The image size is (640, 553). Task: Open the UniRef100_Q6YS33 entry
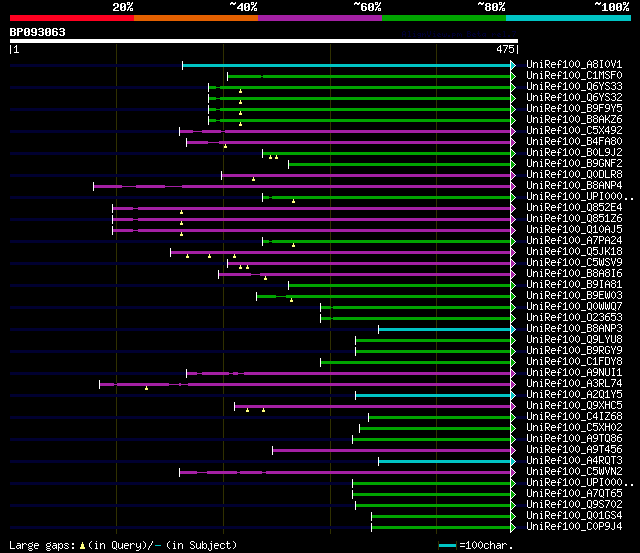(x=574, y=87)
